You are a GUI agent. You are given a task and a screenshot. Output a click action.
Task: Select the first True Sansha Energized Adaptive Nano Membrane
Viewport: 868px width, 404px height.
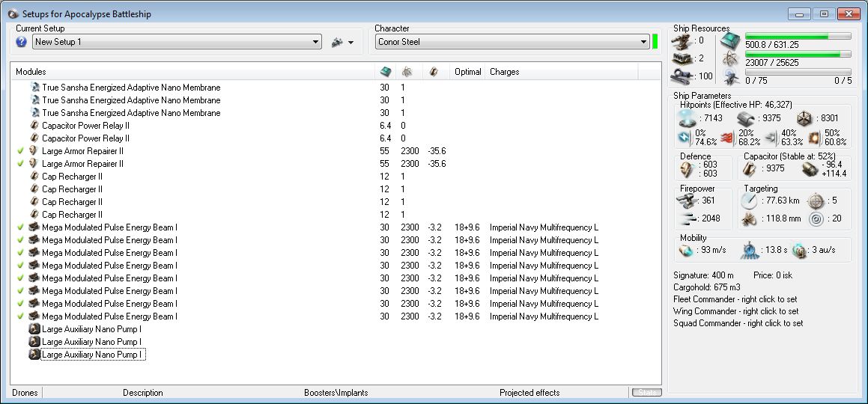coord(125,88)
